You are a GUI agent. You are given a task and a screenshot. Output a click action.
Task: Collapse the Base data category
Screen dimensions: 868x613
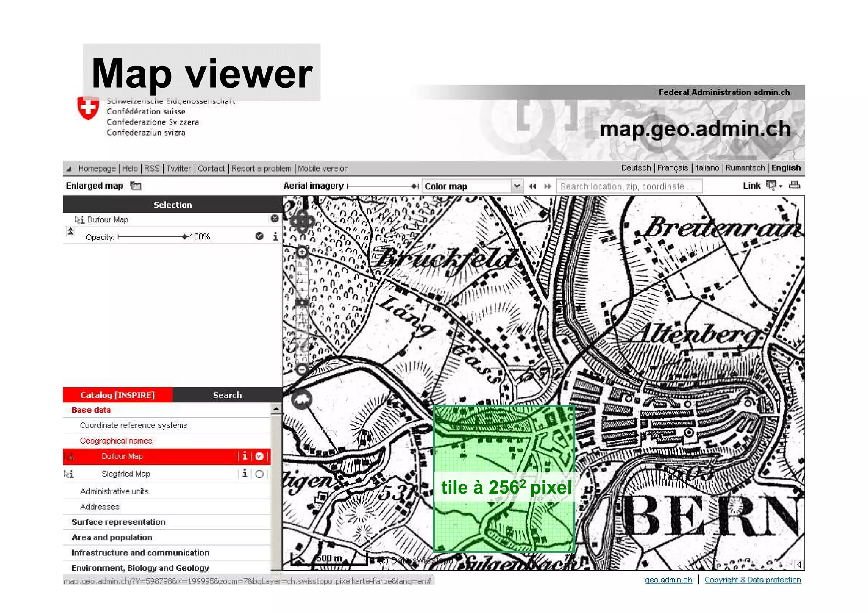(x=91, y=410)
